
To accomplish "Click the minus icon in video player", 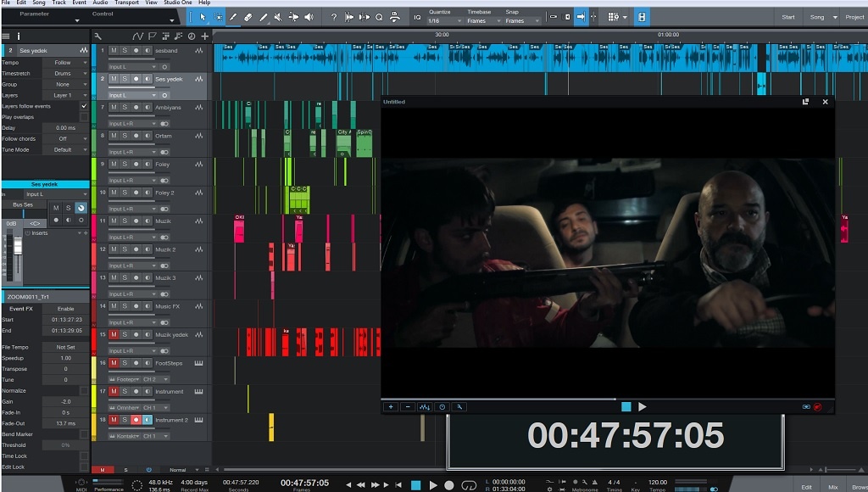I will pos(408,406).
